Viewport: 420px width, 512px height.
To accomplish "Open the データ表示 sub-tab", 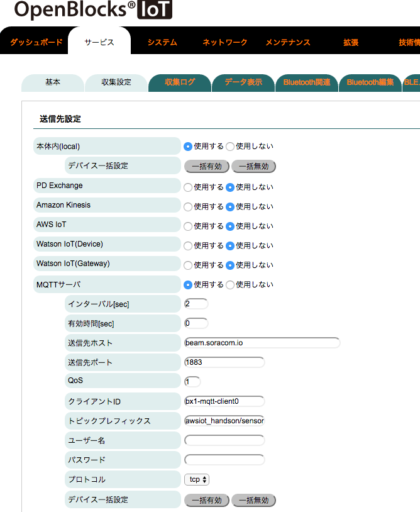I will point(243,82).
